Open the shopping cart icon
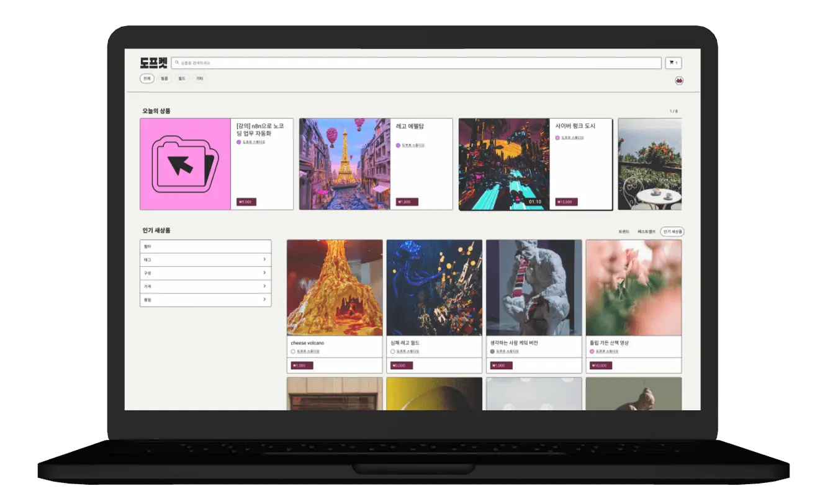This screenshot has width=833, height=504. [673, 63]
